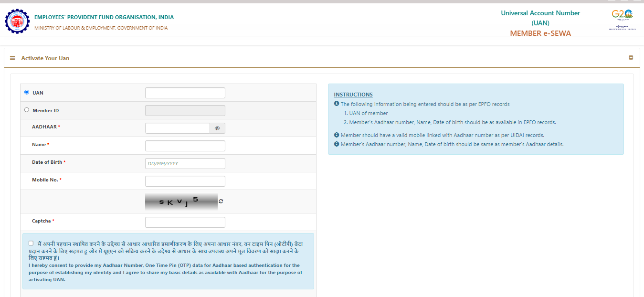Viewport: 644px width, 297px height.
Task: Click the MEMBER e-SEWA heading
Action: click(540, 33)
